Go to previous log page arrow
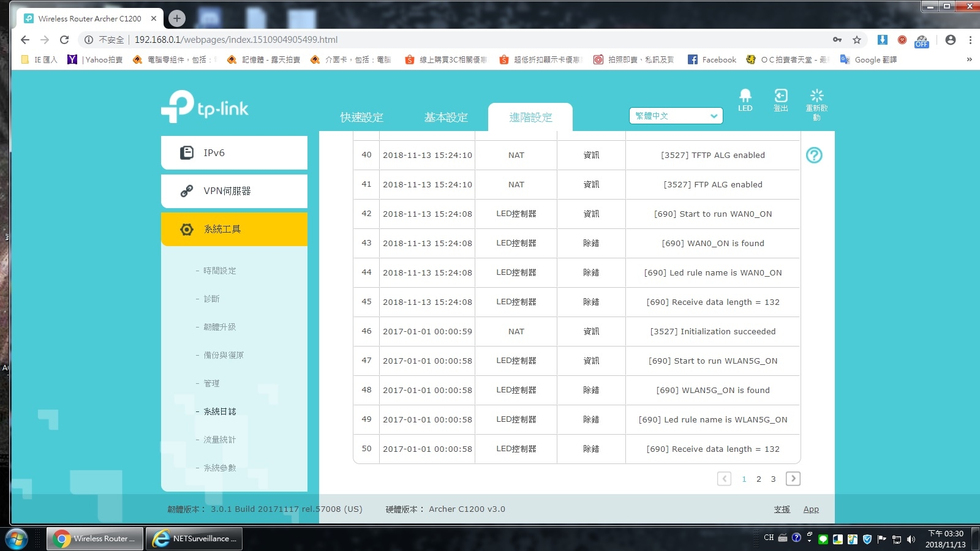This screenshot has width=980, height=551. tap(724, 479)
